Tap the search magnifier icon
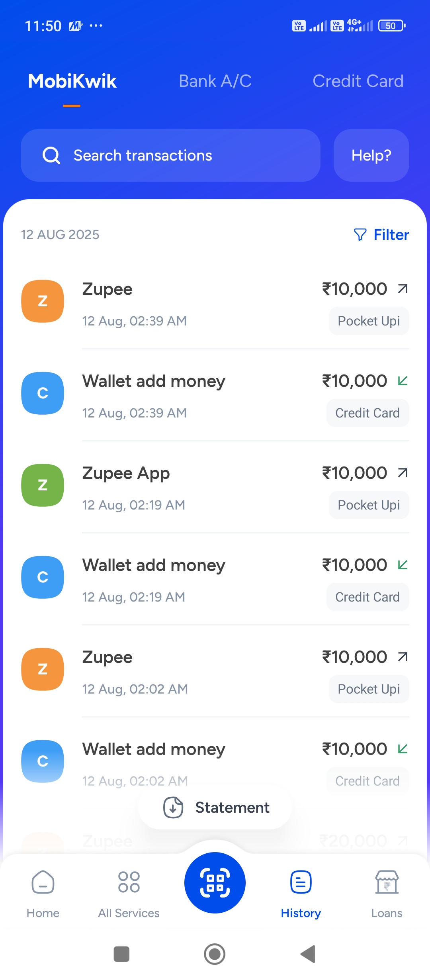 point(51,155)
